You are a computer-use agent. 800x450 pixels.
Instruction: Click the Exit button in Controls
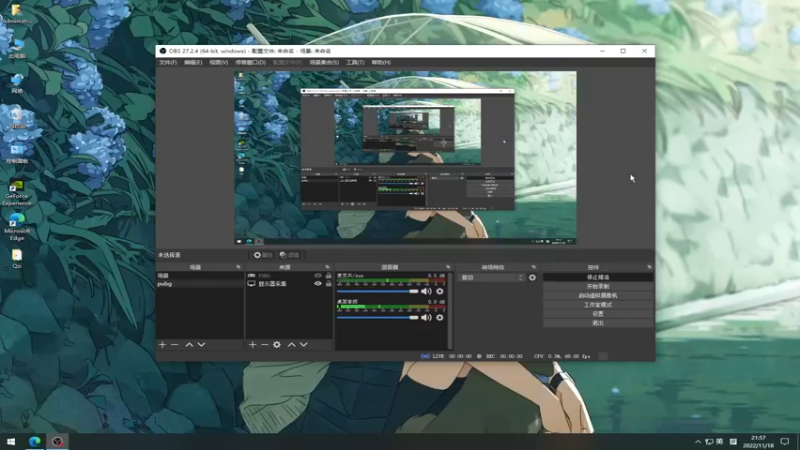pyautogui.click(x=598, y=323)
